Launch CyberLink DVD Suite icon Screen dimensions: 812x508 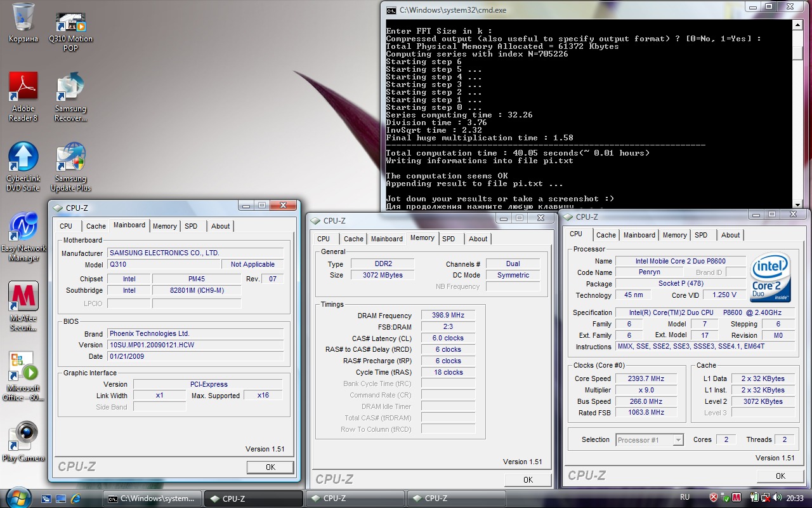click(23, 166)
